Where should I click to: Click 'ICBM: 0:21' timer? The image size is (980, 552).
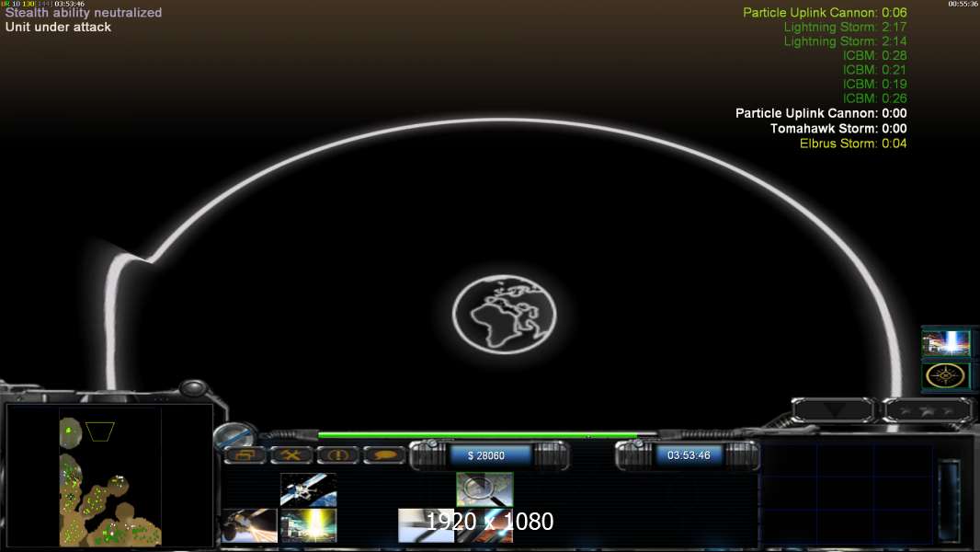[x=874, y=70]
